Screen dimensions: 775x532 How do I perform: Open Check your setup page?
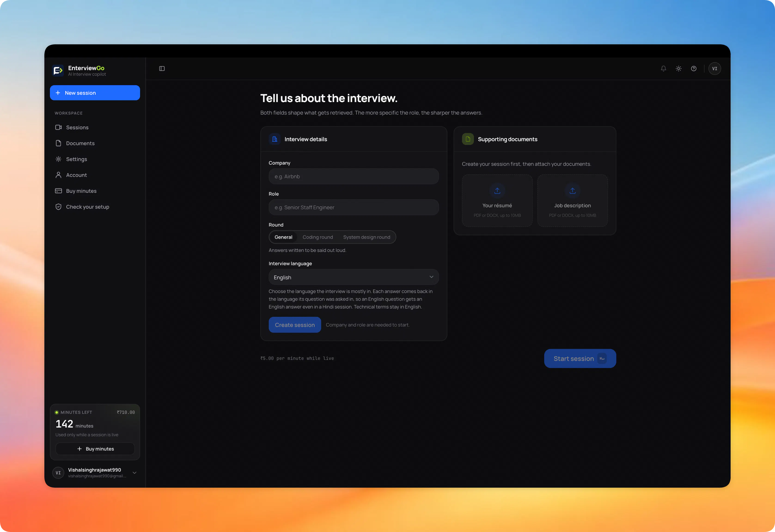(x=95, y=207)
